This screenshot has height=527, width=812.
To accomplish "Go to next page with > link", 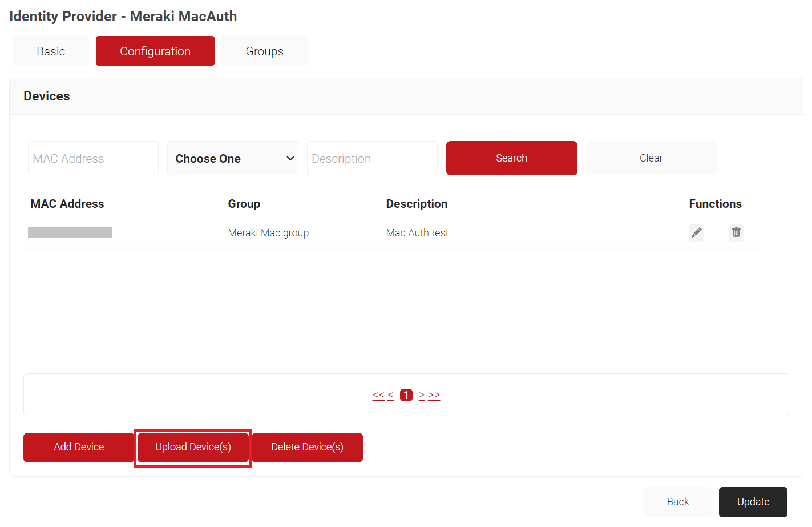I will (422, 395).
